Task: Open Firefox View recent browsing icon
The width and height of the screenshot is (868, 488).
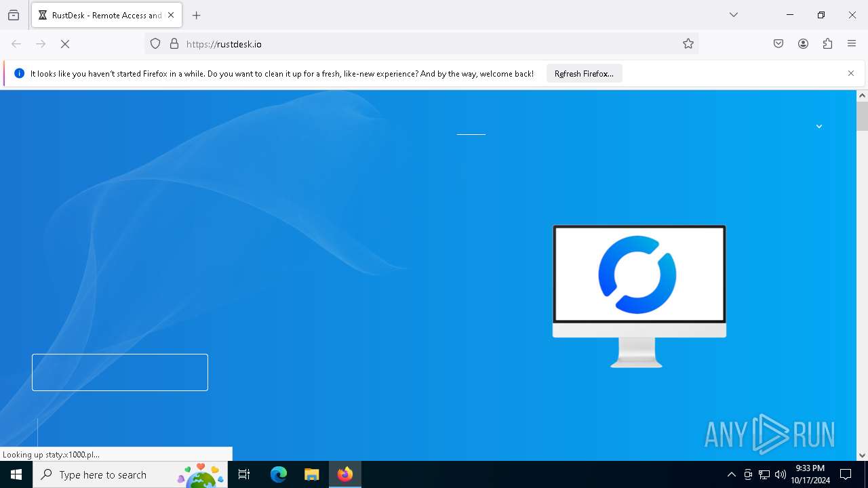Action: point(14,15)
